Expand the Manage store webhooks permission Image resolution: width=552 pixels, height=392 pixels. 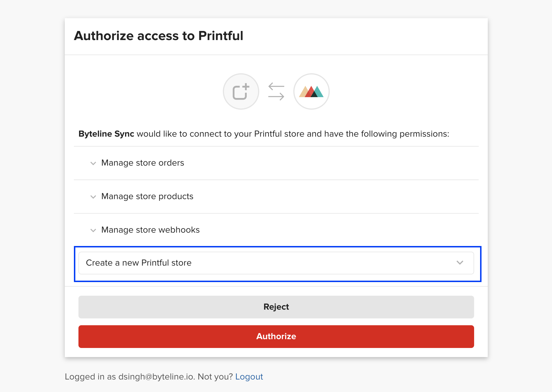(150, 230)
